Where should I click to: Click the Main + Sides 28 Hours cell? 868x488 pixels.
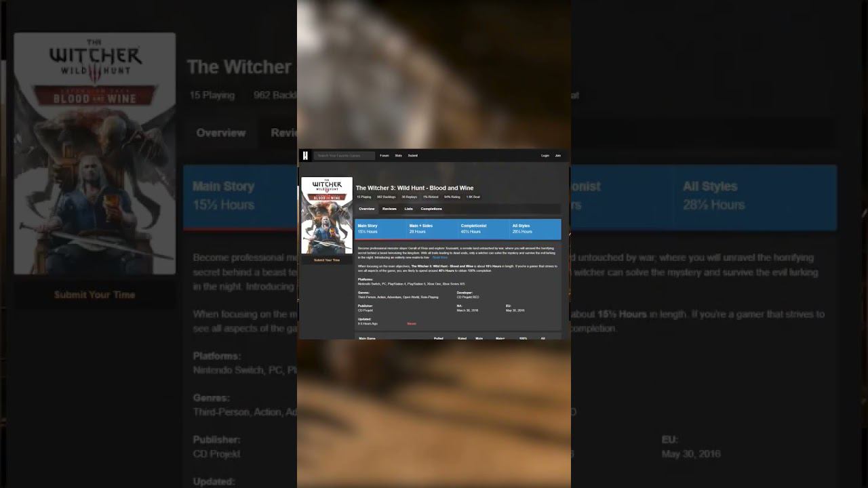point(432,229)
